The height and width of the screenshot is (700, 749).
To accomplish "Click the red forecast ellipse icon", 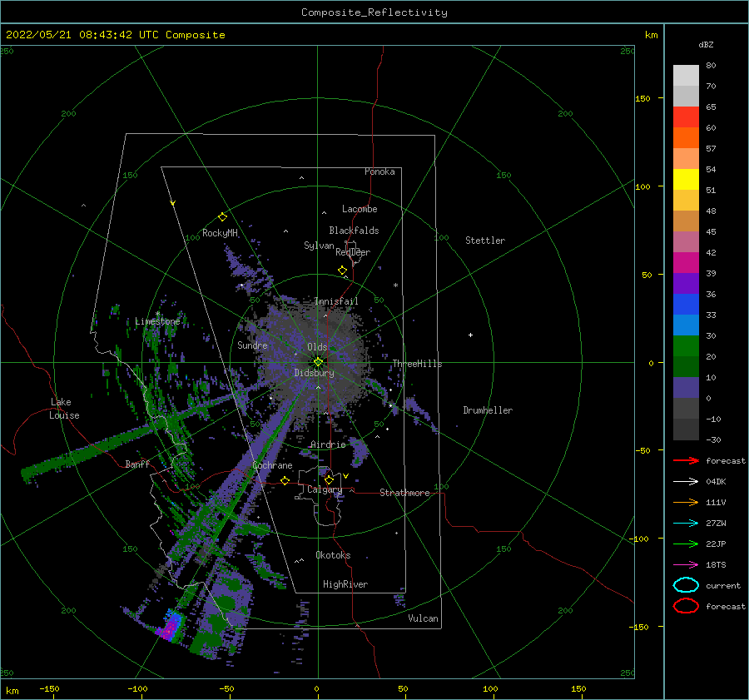I will click(686, 606).
